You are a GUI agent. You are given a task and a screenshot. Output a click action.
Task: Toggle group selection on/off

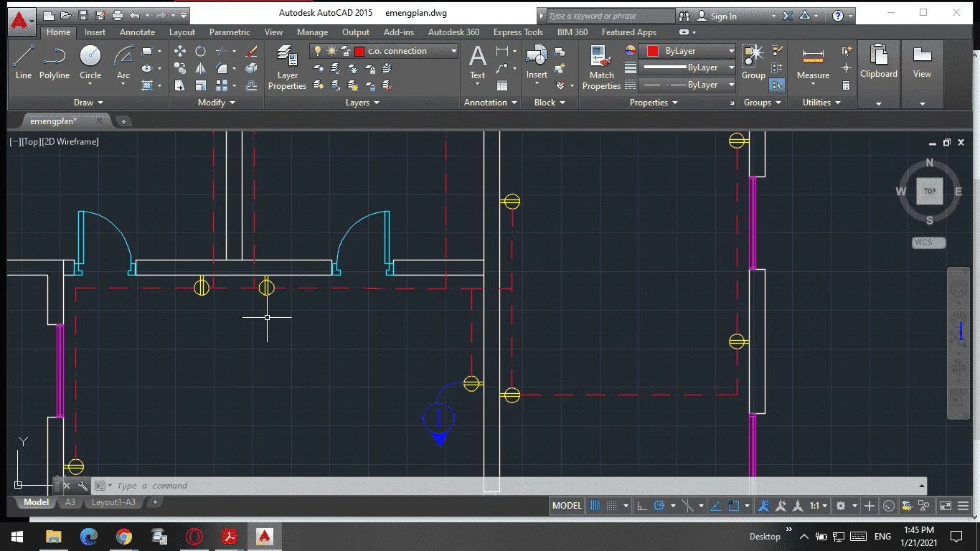click(x=776, y=85)
